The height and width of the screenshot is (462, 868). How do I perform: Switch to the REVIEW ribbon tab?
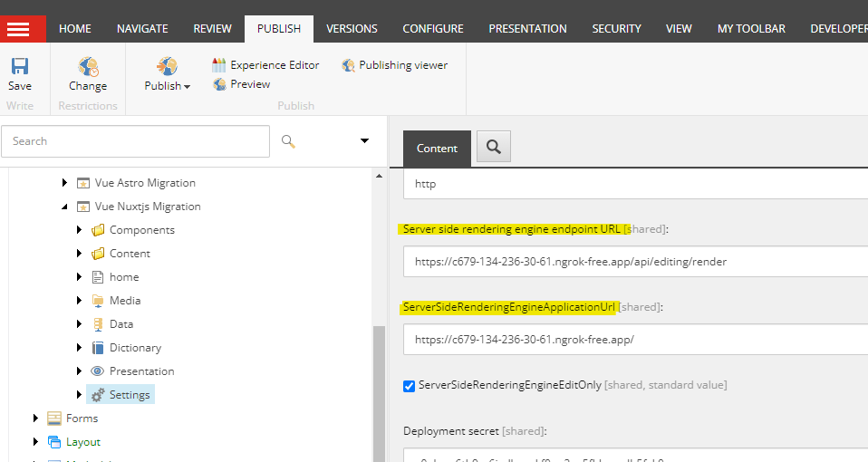tap(213, 29)
